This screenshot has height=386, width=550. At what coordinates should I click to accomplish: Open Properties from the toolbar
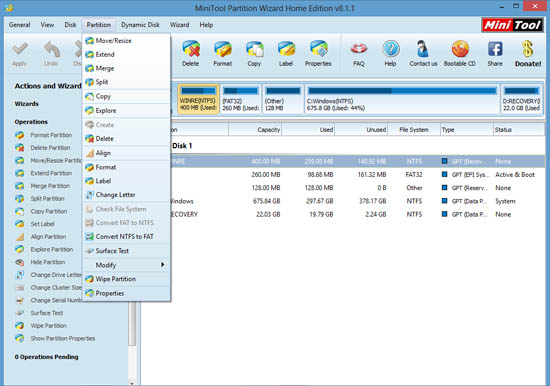318,53
